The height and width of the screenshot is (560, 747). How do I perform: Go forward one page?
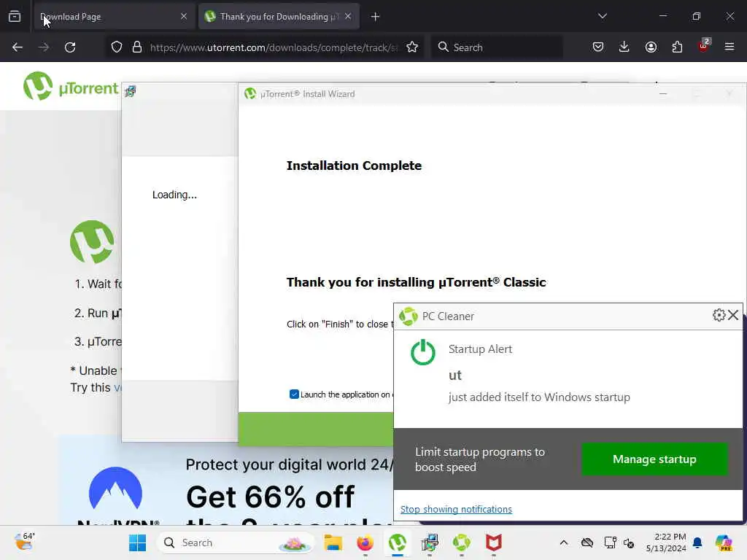pyautogui.click(x=44, y=47)
